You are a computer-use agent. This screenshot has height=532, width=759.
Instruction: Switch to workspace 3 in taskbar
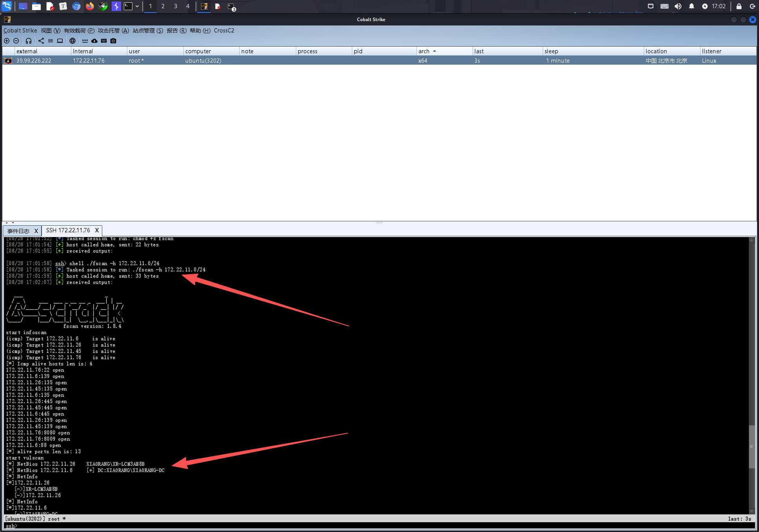(x=176, y=6)
